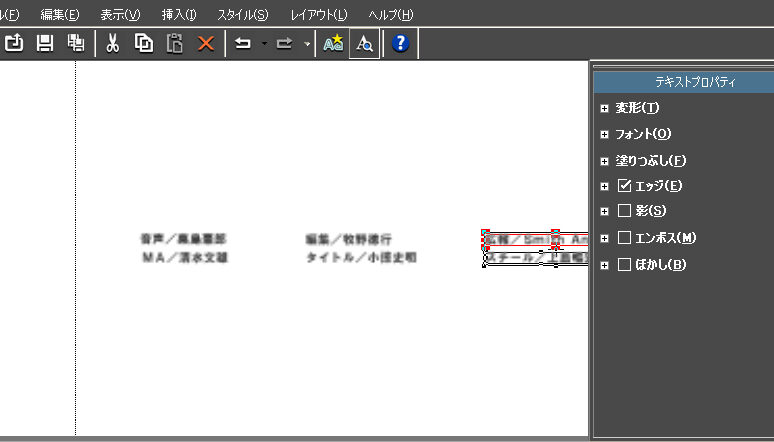The height and width of the screenshot is (442, 774).
Task: Click the text style icon with star
Action: point(333,44)
